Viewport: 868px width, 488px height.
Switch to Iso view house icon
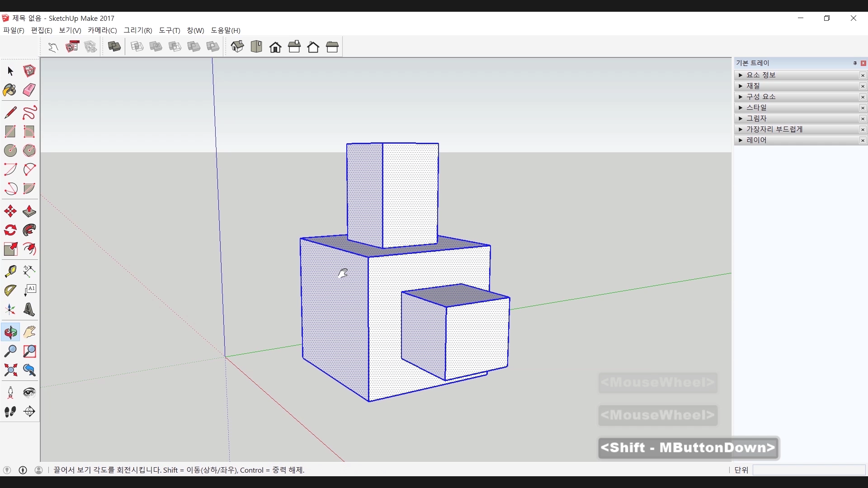pos(237,47)
